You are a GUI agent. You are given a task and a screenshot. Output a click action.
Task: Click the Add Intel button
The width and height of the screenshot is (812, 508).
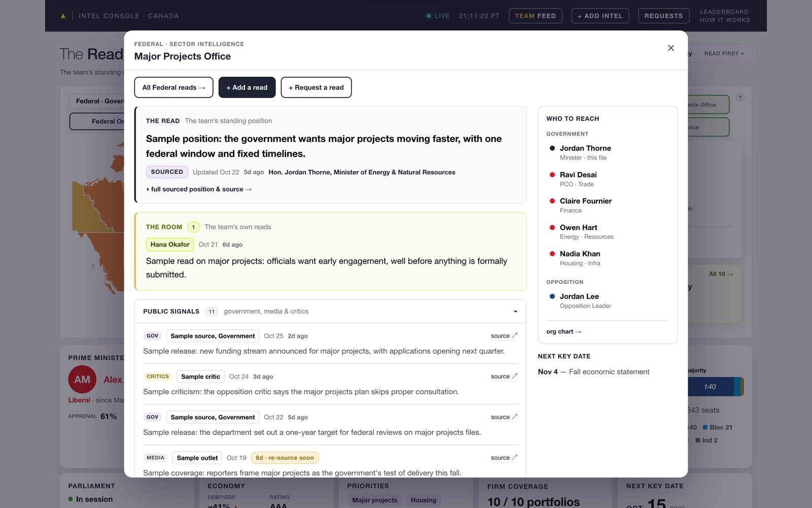click(600, 16)
